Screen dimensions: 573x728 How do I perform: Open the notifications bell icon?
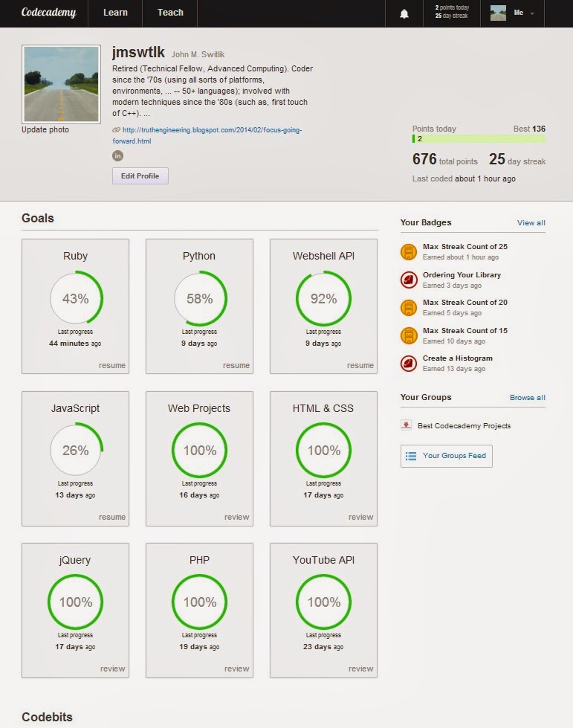tap(404, 14)
